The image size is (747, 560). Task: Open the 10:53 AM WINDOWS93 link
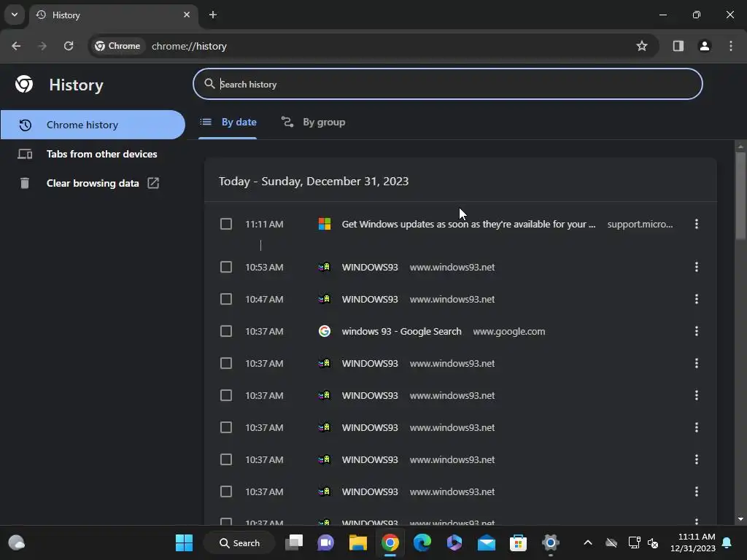click(x=370, y=267)
